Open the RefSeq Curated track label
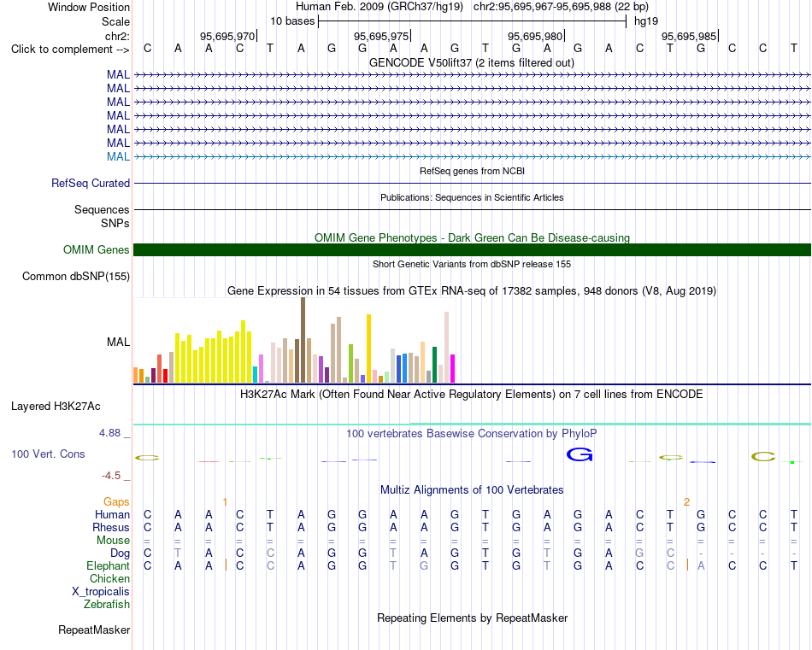 91,183
